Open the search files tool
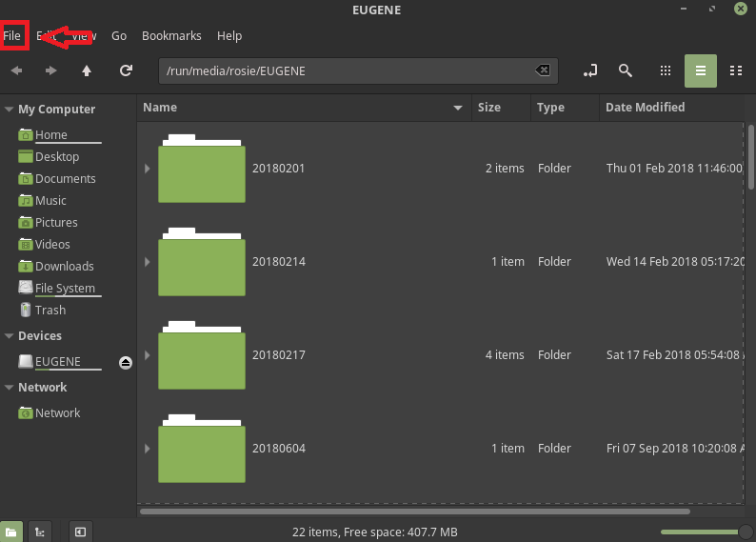This screenshot has width=756, height=542. [x=626, y=70]
